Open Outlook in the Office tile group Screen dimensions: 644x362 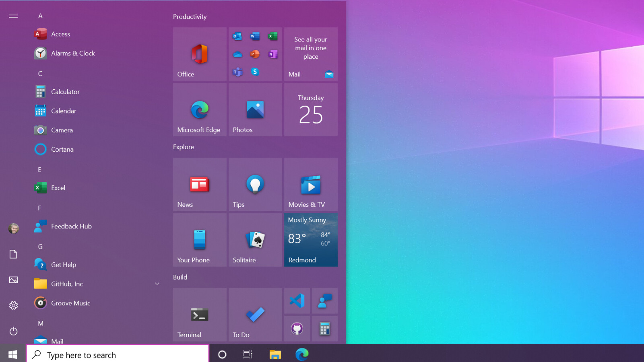(237, 36)
